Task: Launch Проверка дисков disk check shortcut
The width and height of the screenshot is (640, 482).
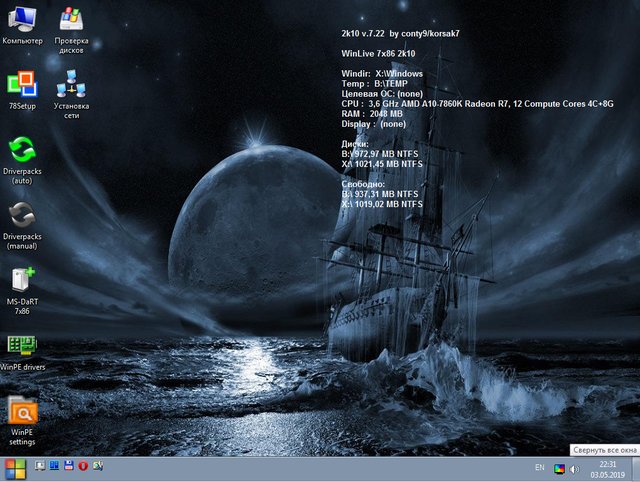Action: click(x=71, y=20)
